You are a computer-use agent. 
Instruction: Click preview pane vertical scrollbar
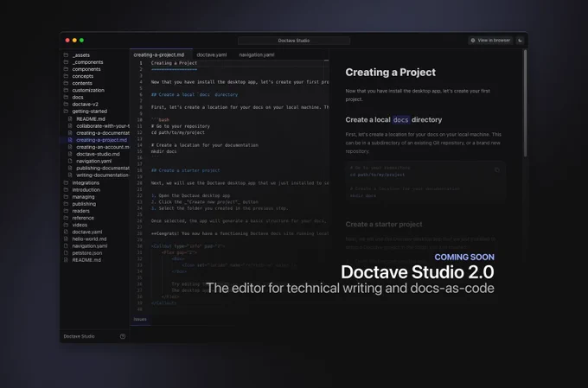526,104
